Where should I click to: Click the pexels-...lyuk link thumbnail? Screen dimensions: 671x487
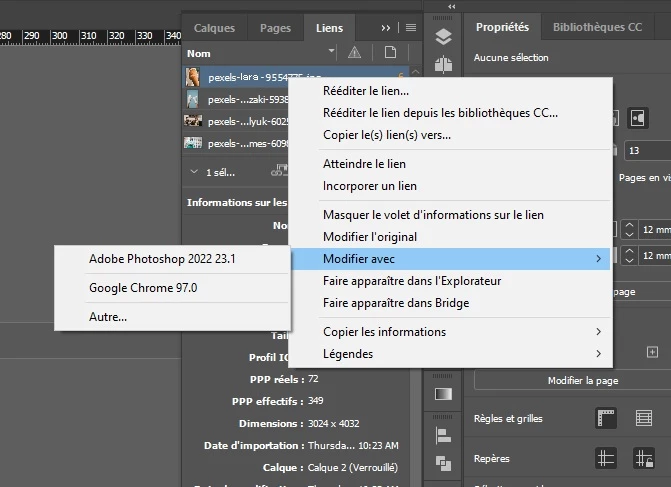pos(193,121)
